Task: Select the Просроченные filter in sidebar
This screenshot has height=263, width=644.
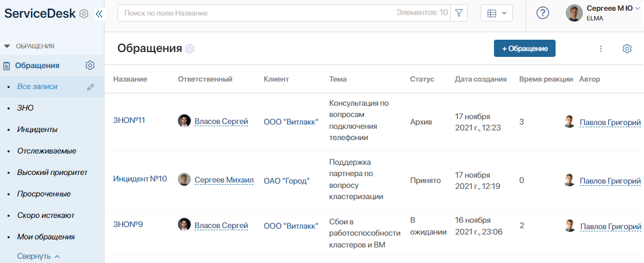Action: coord(44,194)
